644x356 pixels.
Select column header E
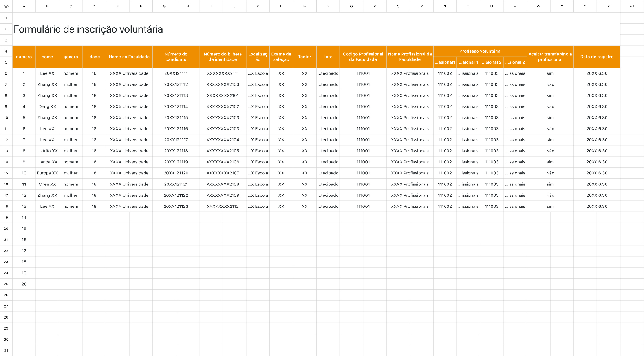pos(117,6)
